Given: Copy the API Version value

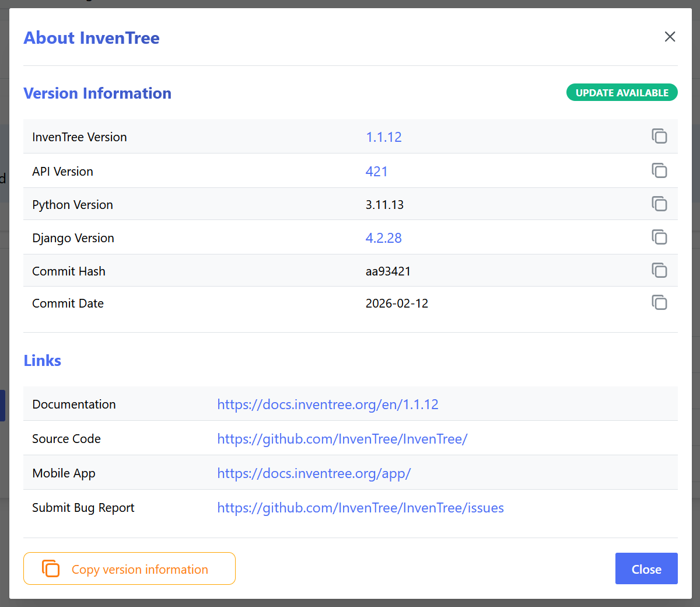Looking at the screenshot, I should 659,171.
